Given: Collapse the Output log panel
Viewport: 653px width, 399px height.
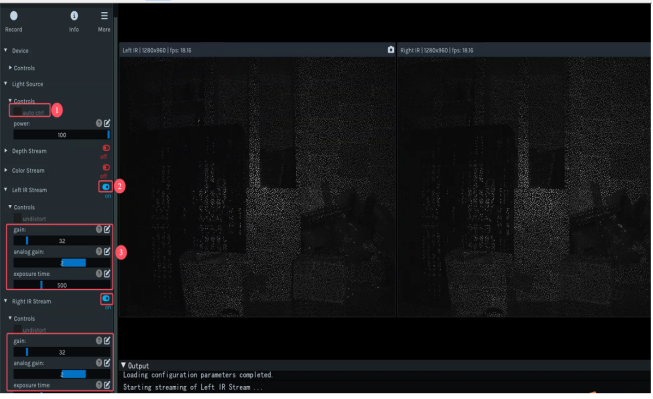Looking at the screenshot, I should [x=124, y=365].
